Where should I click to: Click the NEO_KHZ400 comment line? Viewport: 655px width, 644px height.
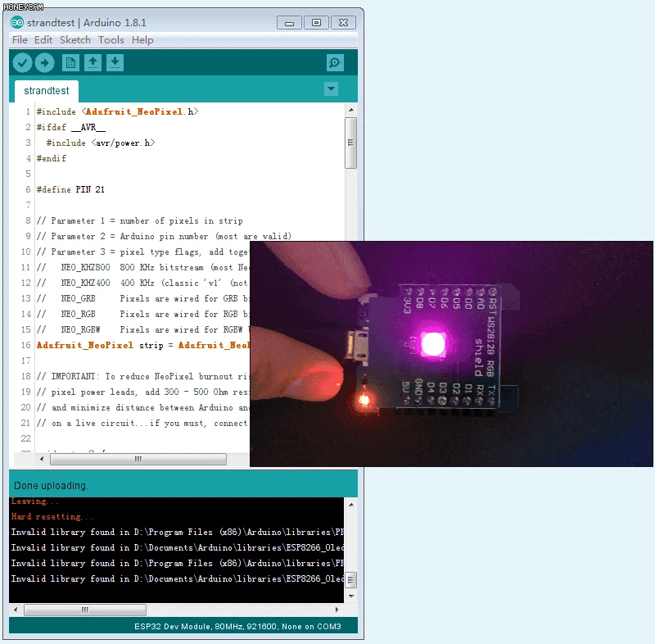tap(142, 283)
